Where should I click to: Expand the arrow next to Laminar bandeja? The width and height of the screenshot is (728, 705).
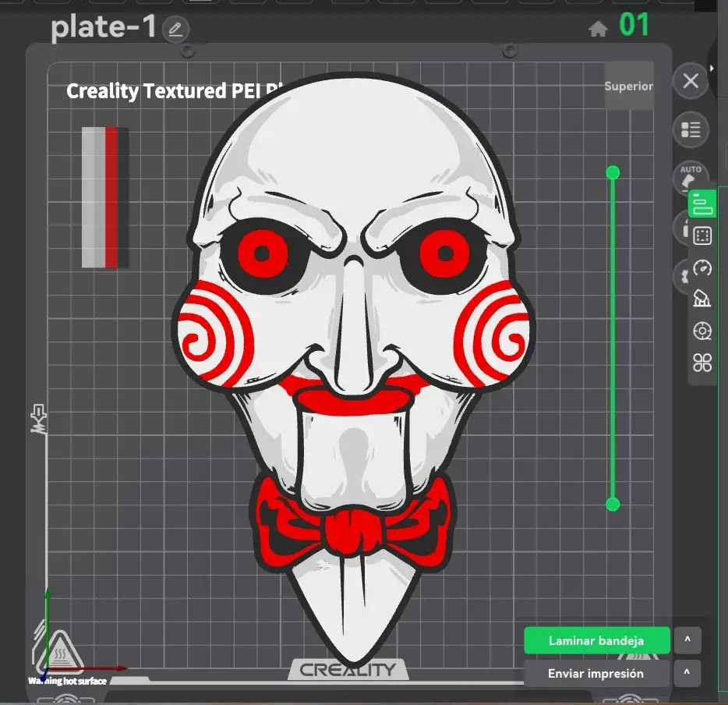[687, 640]
